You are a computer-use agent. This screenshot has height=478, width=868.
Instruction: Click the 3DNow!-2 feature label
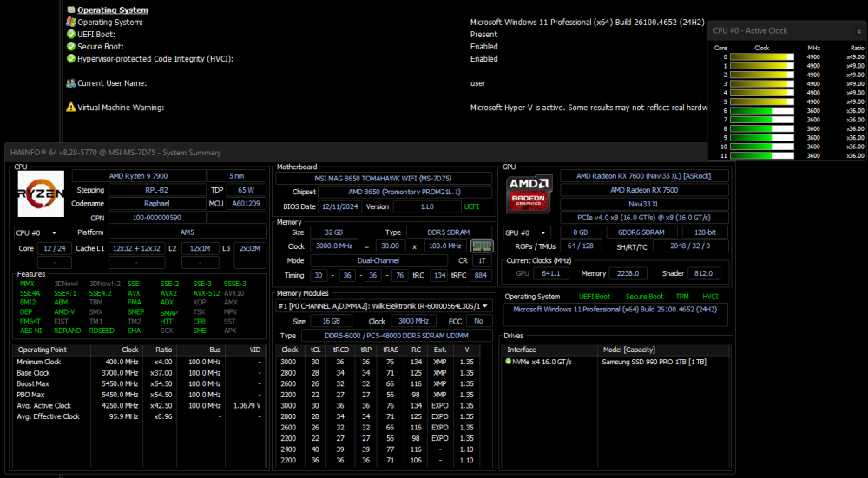(105, 284)
